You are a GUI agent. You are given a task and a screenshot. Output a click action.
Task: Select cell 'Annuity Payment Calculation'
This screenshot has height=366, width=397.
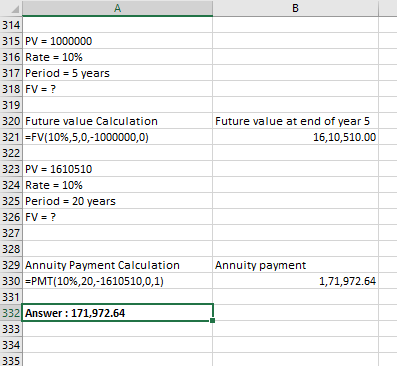(x=117, y=265)
